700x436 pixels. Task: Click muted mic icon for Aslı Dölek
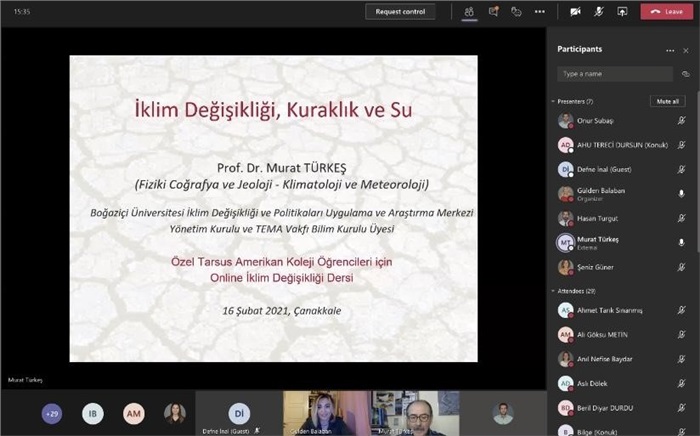[681, 383]
